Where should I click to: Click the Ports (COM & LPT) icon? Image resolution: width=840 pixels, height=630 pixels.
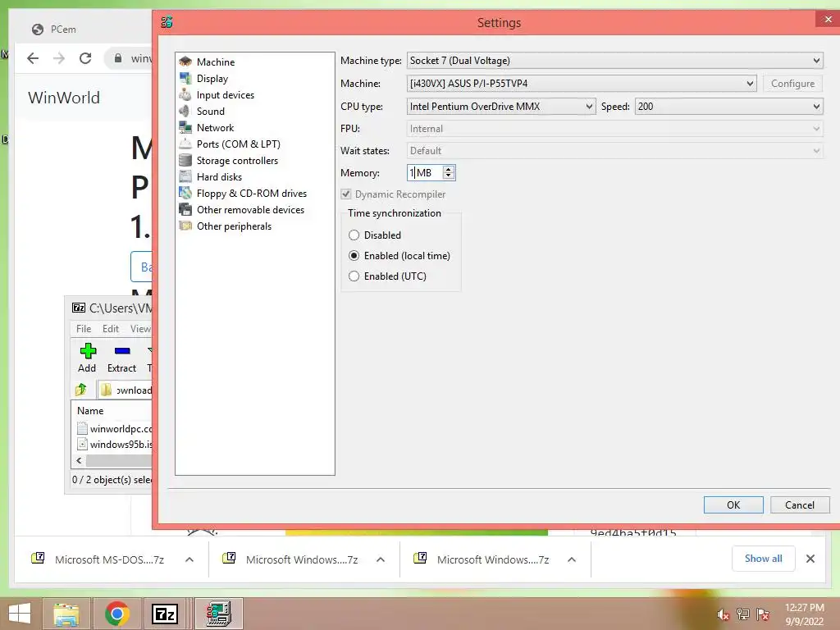pos(185,144)
